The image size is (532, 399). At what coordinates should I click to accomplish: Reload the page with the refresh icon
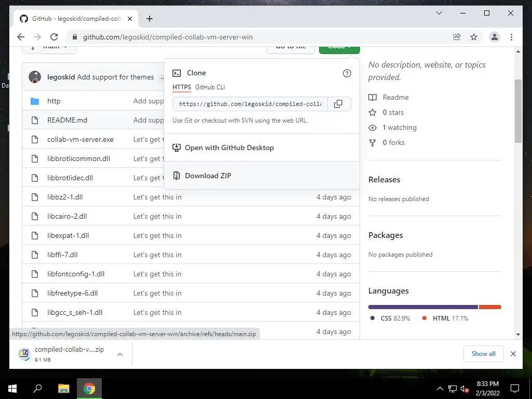tap(54, 37)
